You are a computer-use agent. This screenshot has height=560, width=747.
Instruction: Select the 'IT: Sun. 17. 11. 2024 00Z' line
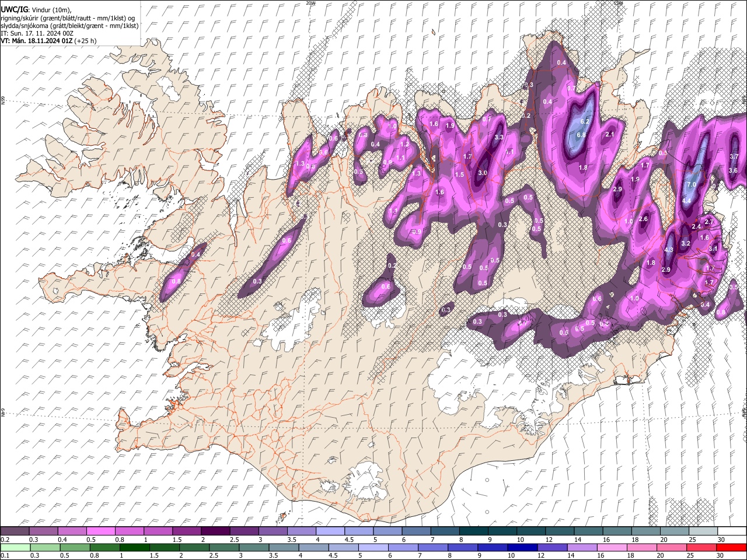[37, 33]
